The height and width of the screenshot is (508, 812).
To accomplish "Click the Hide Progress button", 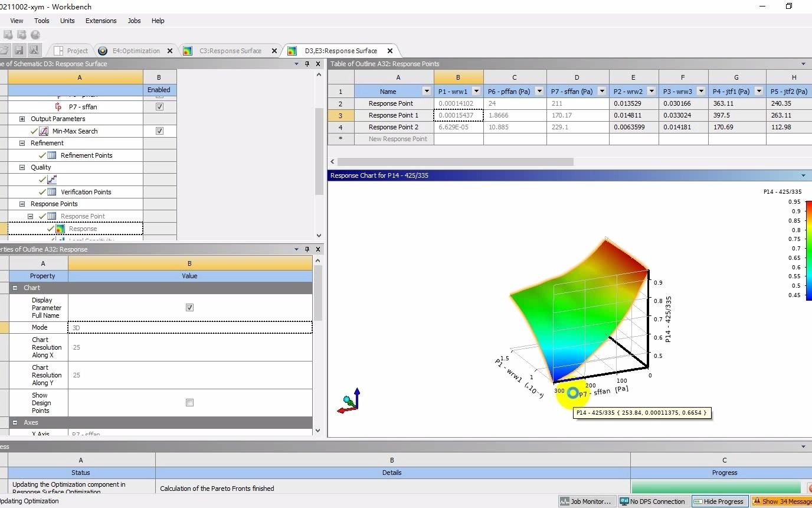I will pos(719,502).
